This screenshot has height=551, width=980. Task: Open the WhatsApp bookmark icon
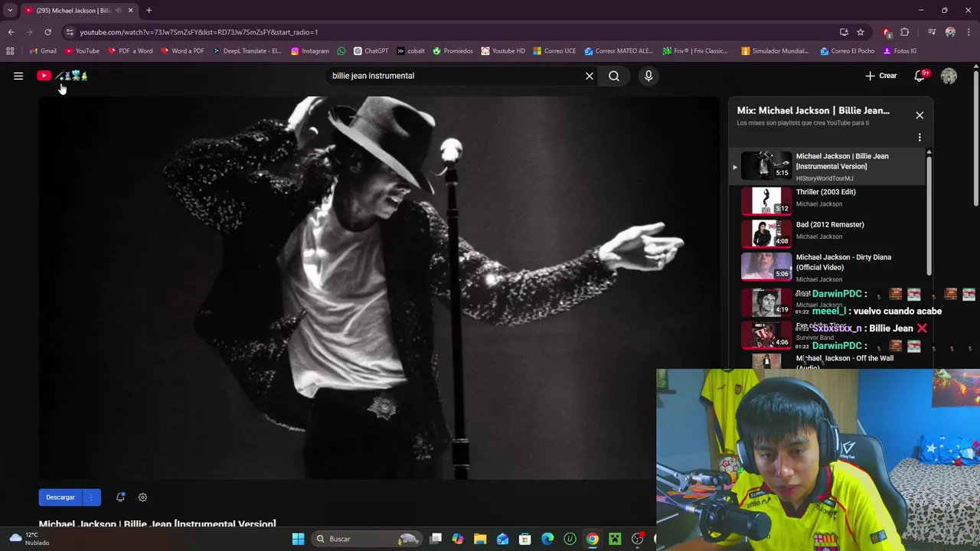pyautogui.click(x=341, y=51)
